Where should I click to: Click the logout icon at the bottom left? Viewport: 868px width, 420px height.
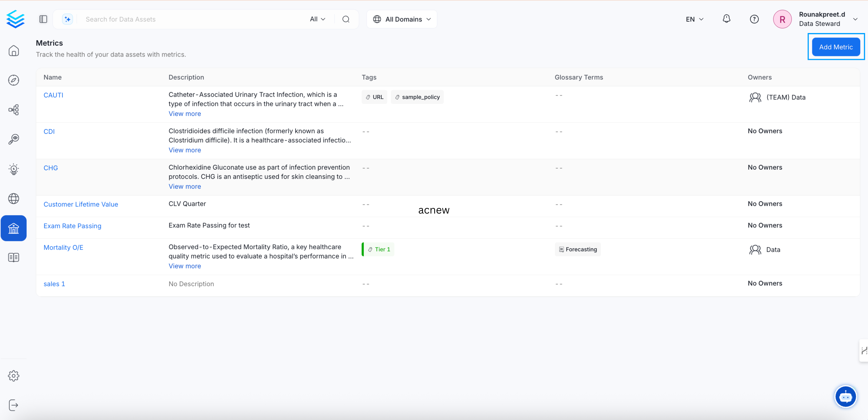click(14, 405)
